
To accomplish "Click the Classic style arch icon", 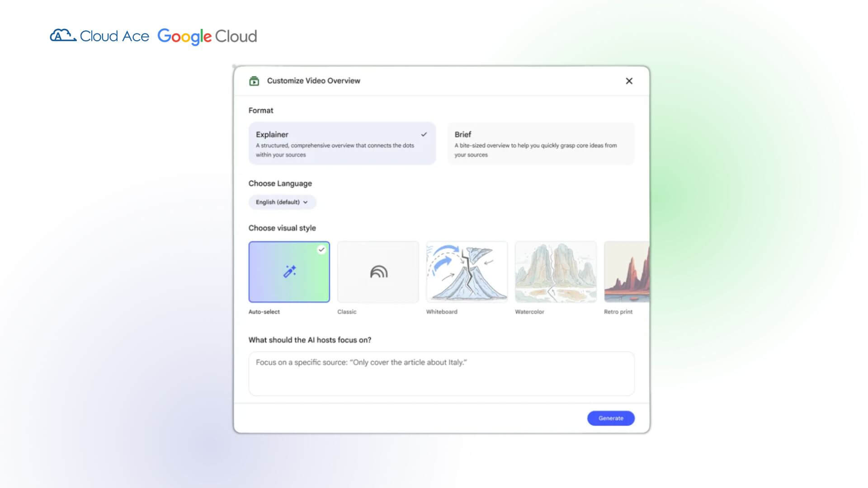I will click(x=378, y=272).
